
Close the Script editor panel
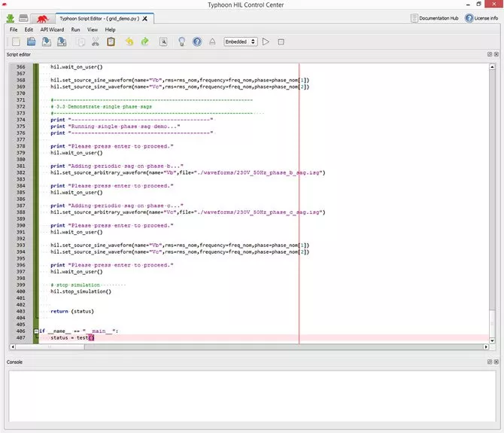(x=496, y=54)
